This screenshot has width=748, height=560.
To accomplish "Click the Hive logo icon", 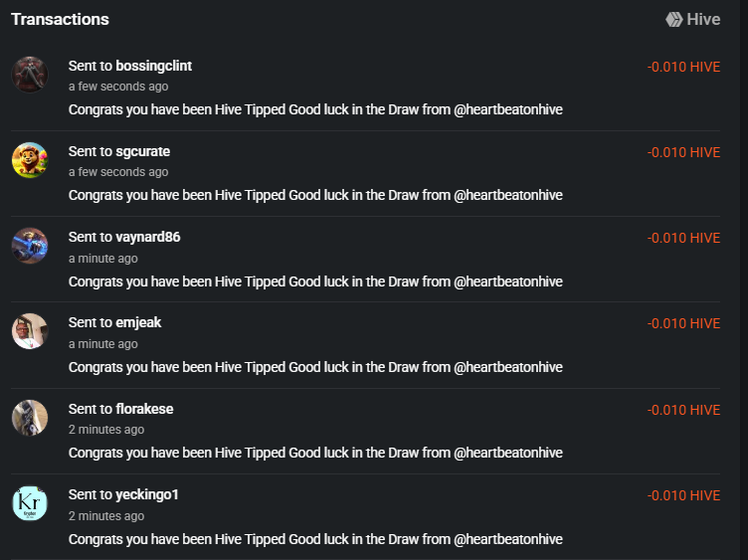I will click(x=674, y=20).
